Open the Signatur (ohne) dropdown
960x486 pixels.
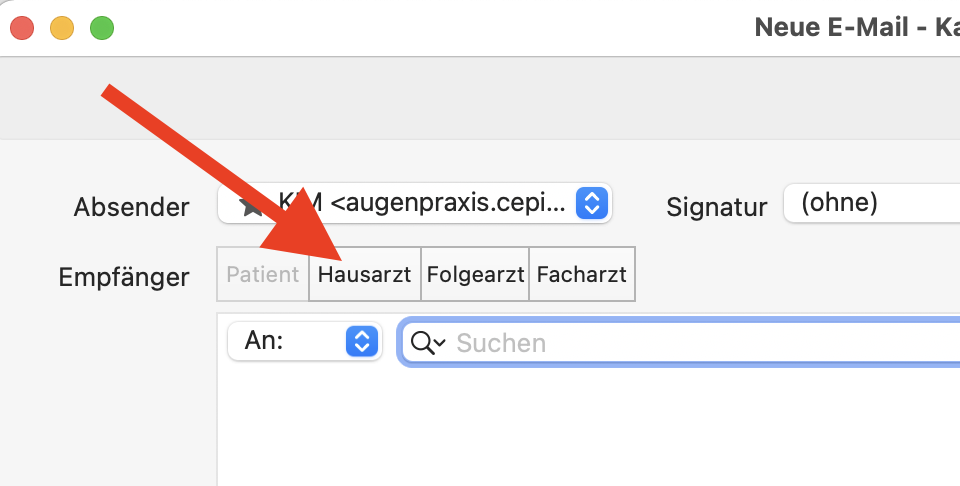872,203
